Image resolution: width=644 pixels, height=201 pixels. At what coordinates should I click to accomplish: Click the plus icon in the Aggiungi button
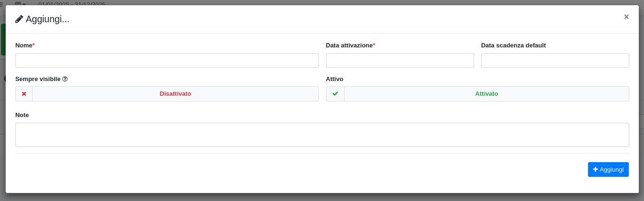596,169
